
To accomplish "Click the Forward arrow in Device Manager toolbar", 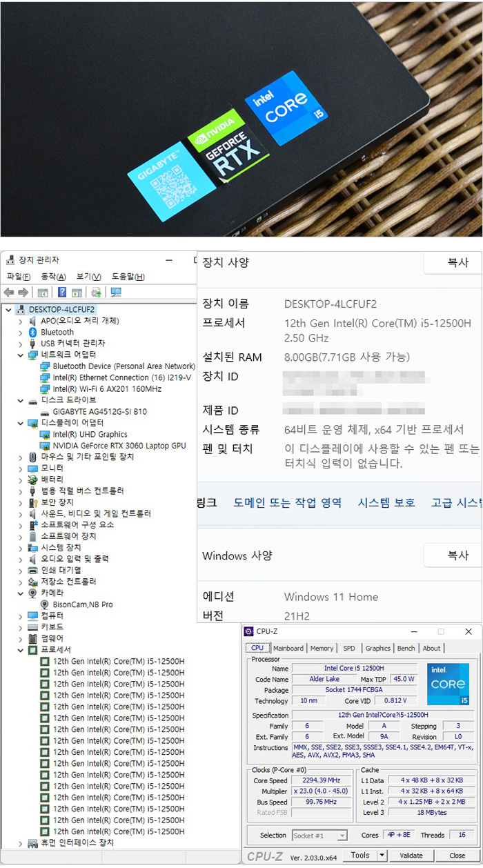I will click(x=23, y=293).
